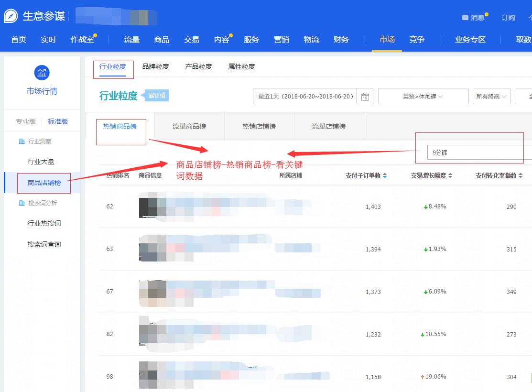The height and width of the screenshot is (392, 532).
Task: Open 营销 in top navigation
Action: [281, 39]
